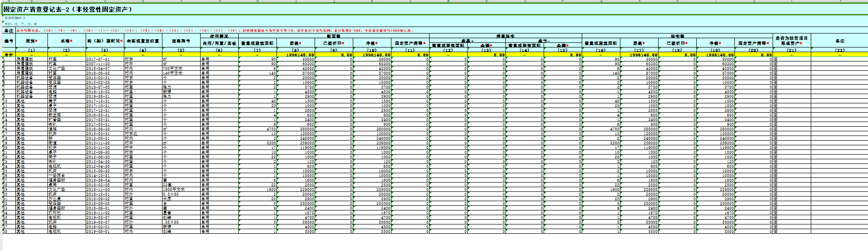The width and height of the screenshot is (868, 251).
Task: Select date cell 2016-06-30
Action: point(105,129)
